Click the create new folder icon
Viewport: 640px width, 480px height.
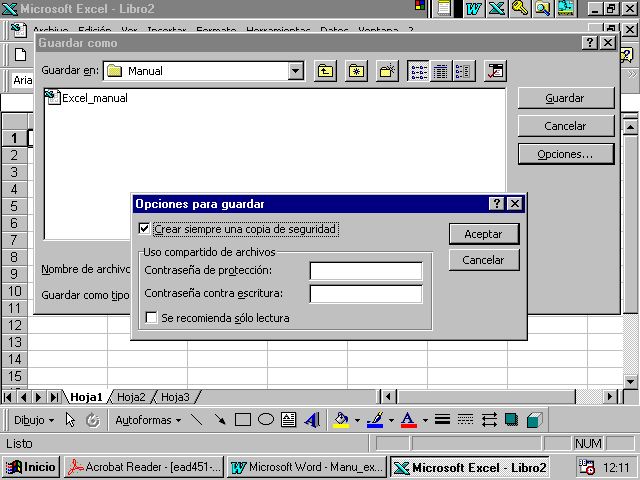click(x=387, y=71)
